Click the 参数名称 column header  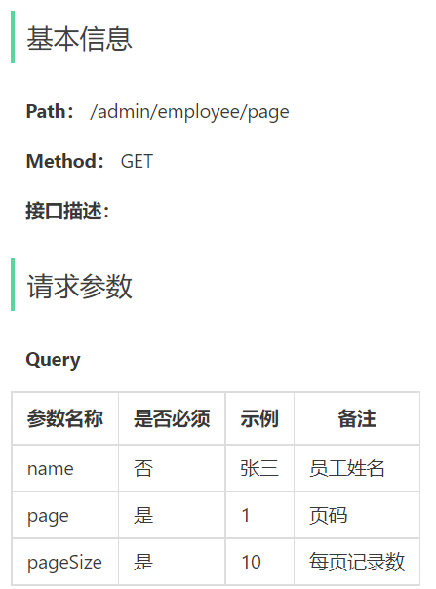(65, 418)
